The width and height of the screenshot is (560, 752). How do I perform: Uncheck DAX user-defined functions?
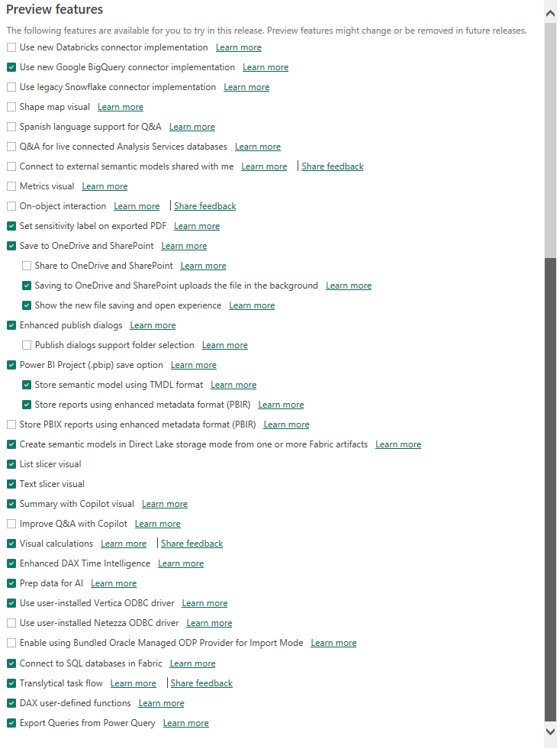[11, 704]
